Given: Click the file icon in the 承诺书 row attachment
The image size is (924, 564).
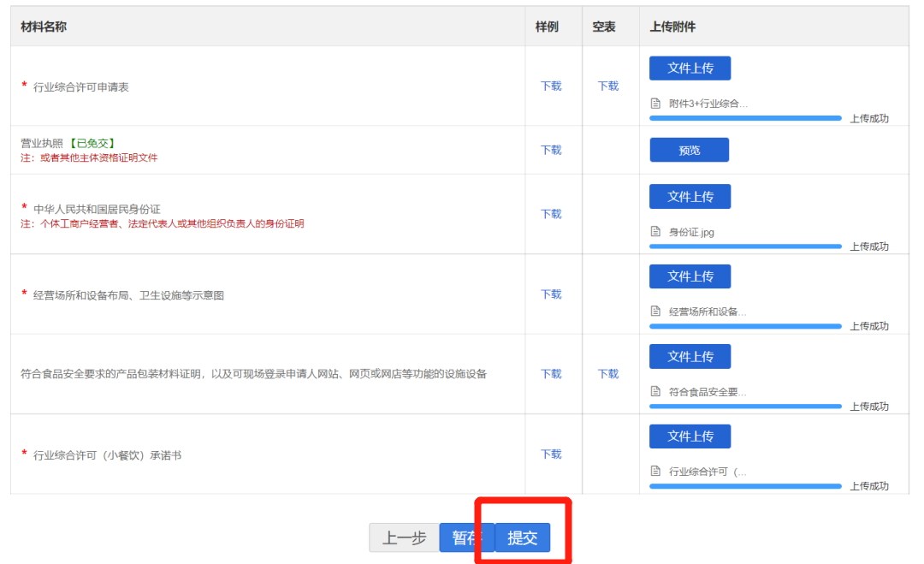Looking at the screenshot, I should pos(655,472).
